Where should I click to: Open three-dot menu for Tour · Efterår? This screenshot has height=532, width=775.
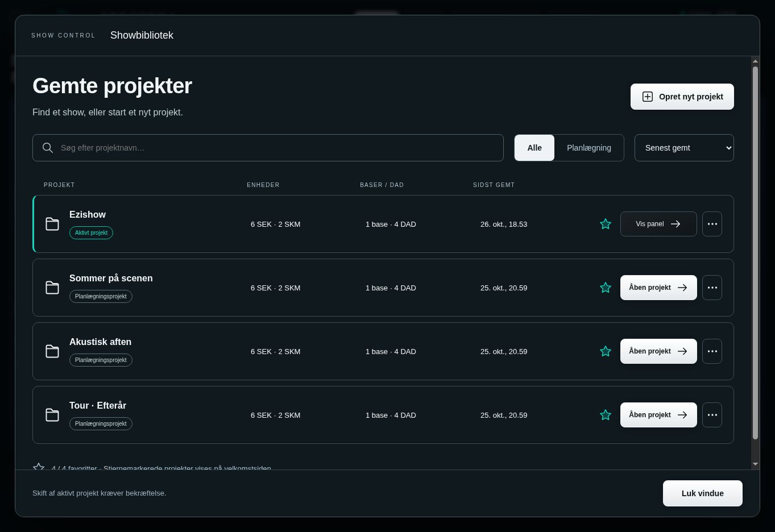pos(712,415)
